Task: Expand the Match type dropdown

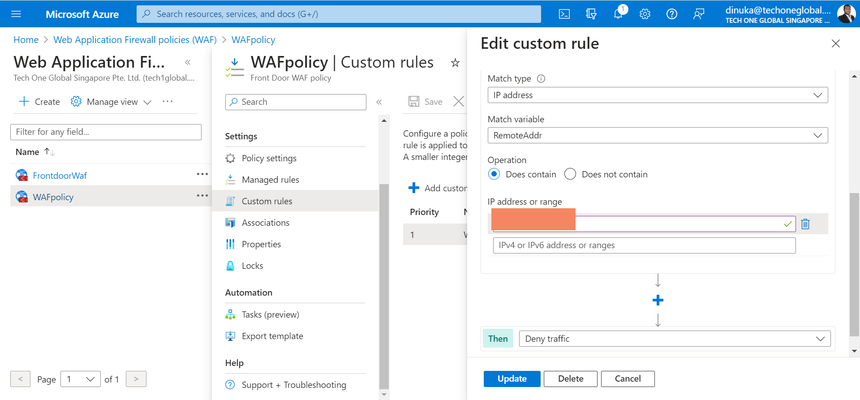Action: coord(658,95)
